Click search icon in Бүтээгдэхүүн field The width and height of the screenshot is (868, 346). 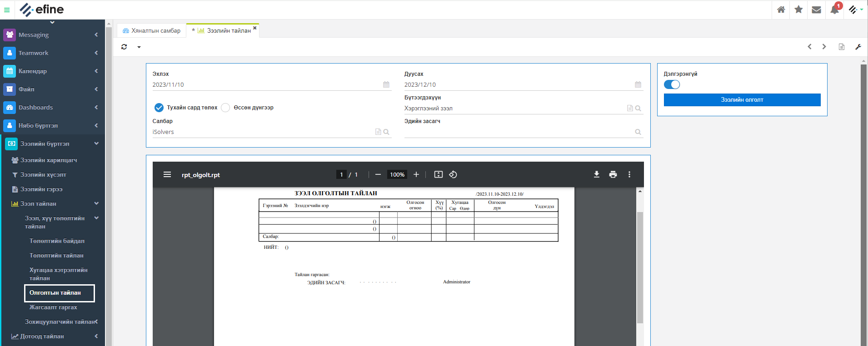point(638,108)
